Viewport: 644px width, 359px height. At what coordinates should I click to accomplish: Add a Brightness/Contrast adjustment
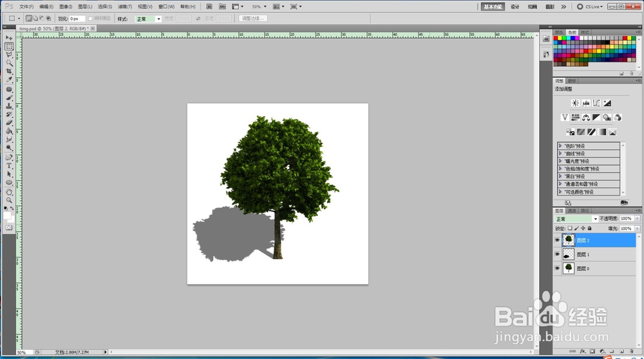[575, 103]
